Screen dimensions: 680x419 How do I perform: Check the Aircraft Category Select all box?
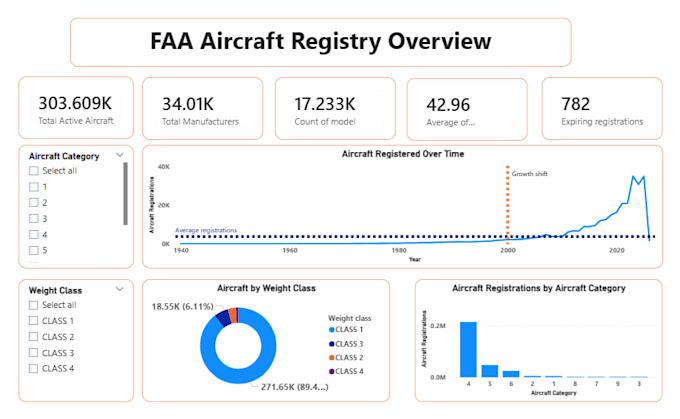(34, 171)
